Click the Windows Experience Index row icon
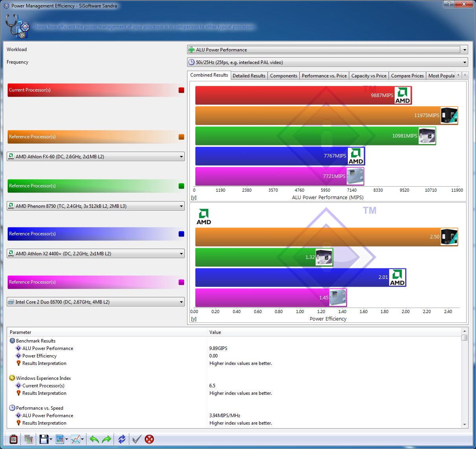Image resolution: width=476 pixels, height=449 pixels. tap(12, 378)
